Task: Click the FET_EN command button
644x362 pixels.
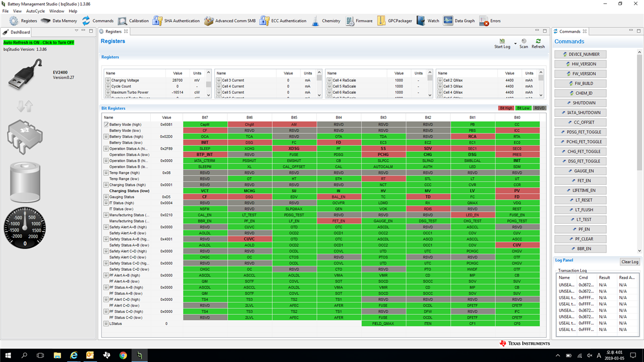Action: (581, 181)
